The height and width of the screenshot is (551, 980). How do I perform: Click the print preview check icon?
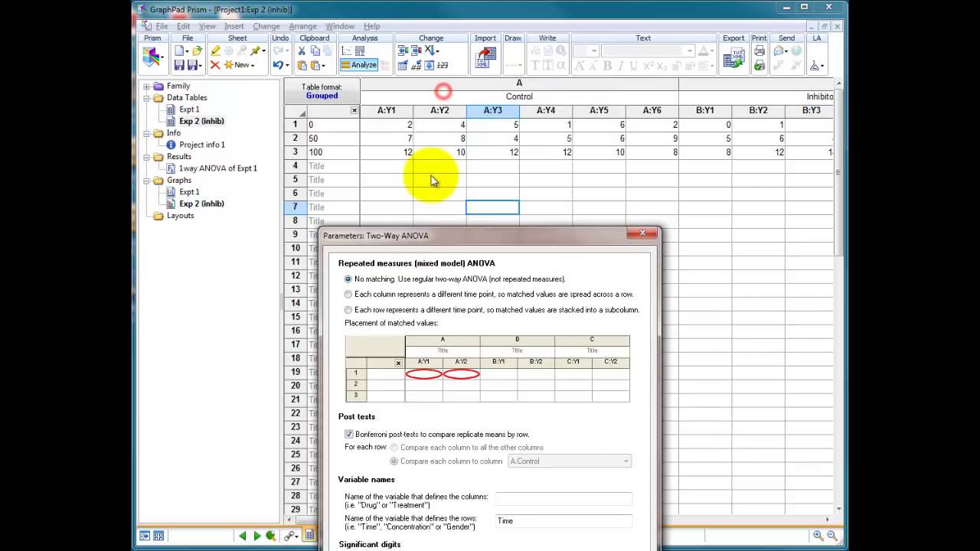759,65
